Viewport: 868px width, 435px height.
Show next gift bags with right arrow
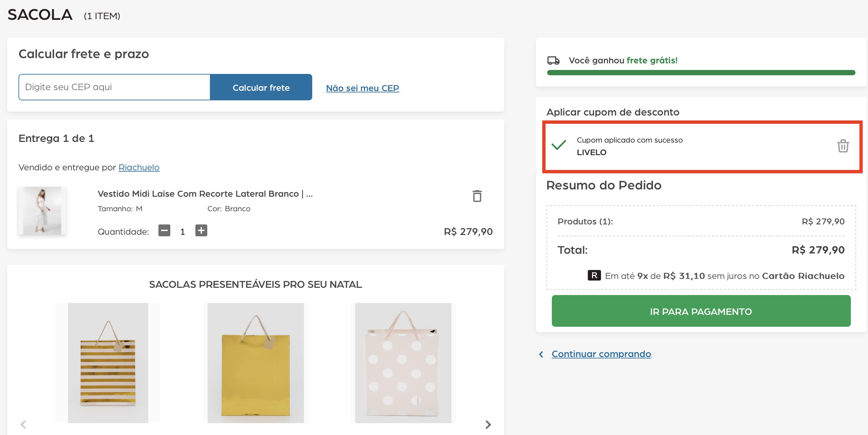(x=488, y=424)
